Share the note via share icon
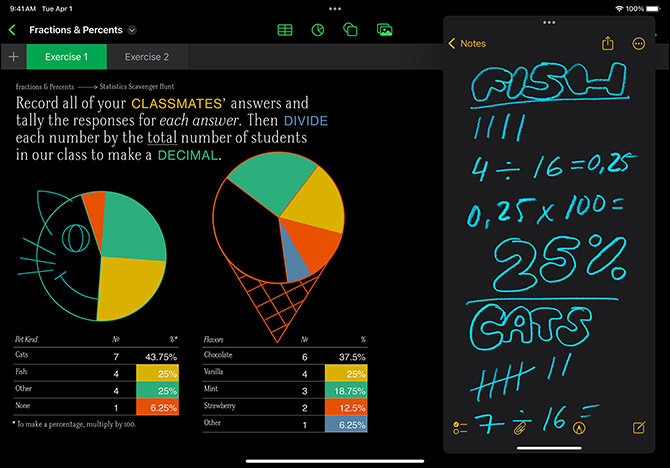This screenshot has width=670, height=468. click(607, 44)
